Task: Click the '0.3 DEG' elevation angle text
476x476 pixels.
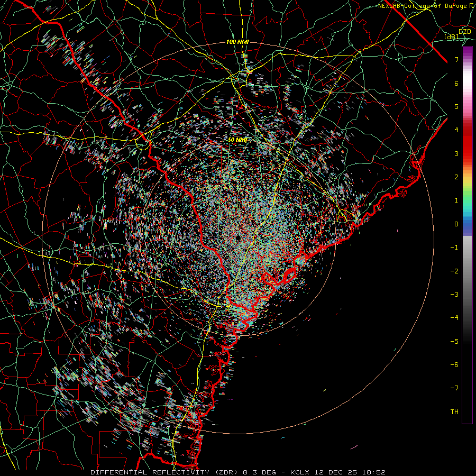Action: coord(259,472)
